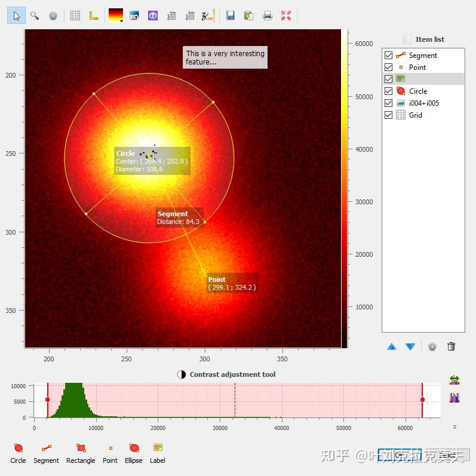Select the Point annotation tool

[x=110, y=453]
